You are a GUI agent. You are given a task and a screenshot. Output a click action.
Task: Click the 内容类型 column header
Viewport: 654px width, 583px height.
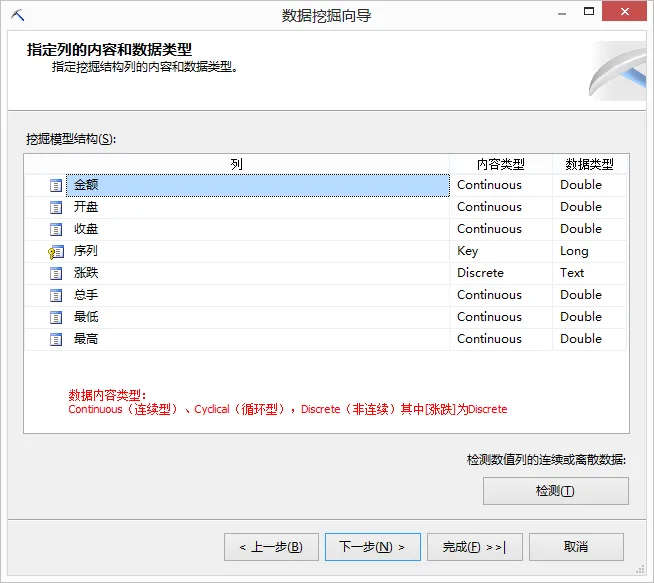click(501, 164)
